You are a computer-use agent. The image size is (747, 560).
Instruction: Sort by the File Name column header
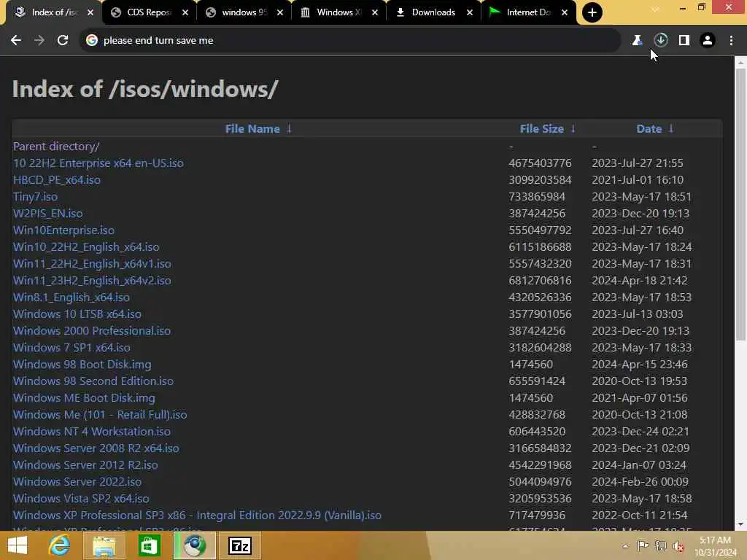point(252,128)
